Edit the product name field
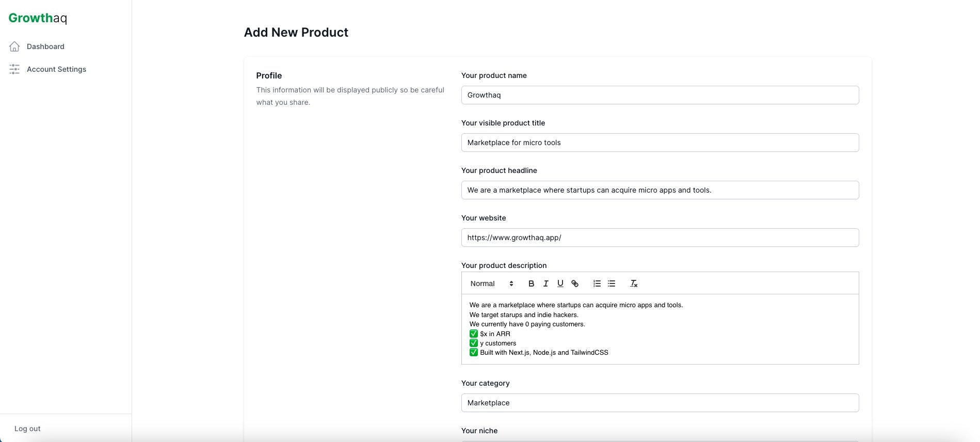This screenshot has height=442, width=980. point(660,95)
